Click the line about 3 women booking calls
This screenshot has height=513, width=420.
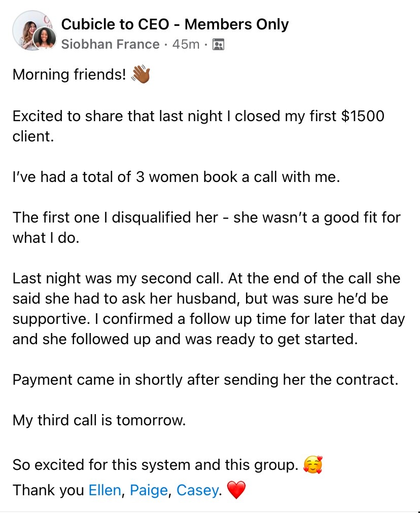(x=176, y=177)
